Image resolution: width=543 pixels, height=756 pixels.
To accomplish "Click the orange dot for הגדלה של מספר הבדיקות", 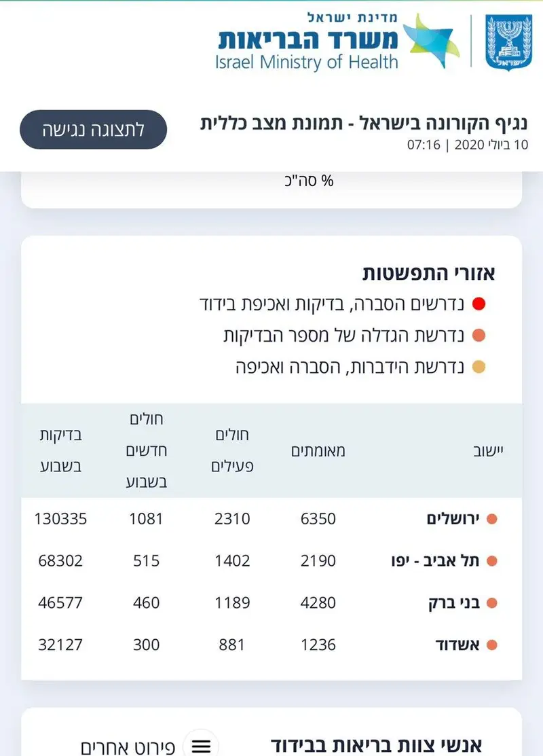I will pyautogui.click(x=479, y=335).
